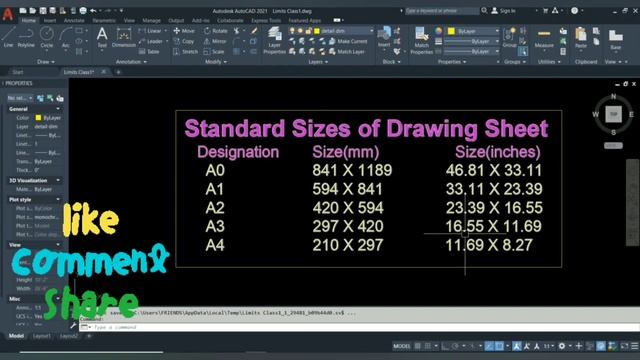Viewport: 640px width, 360px height.
Task: Click Make Current layer button
Action: coord(348,41)
